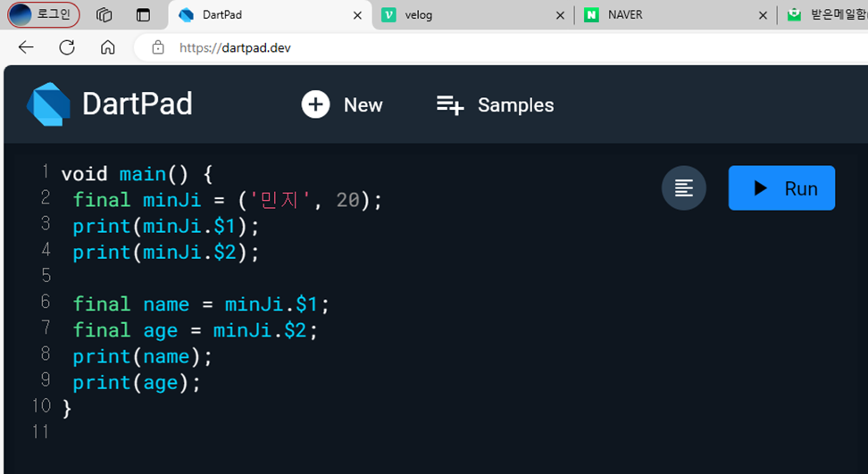
Task: Reload the dartpad.dev page
Action: (x=67, y=47)
